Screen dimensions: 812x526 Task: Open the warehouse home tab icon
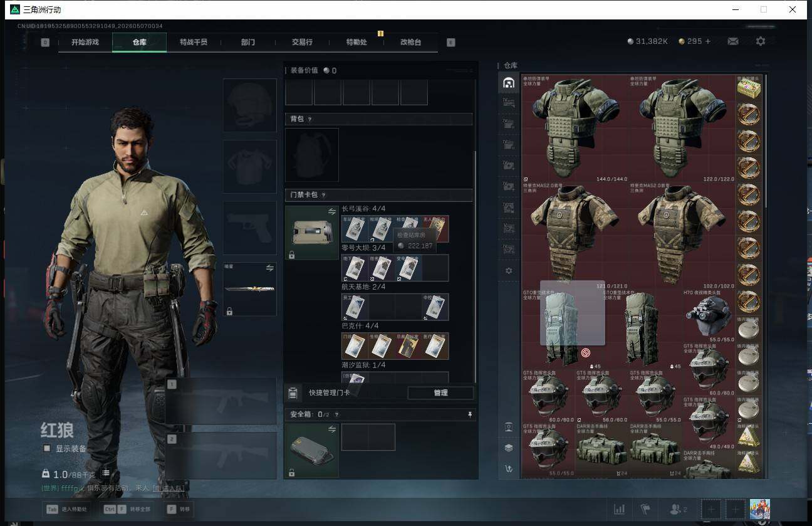[509, 82]
